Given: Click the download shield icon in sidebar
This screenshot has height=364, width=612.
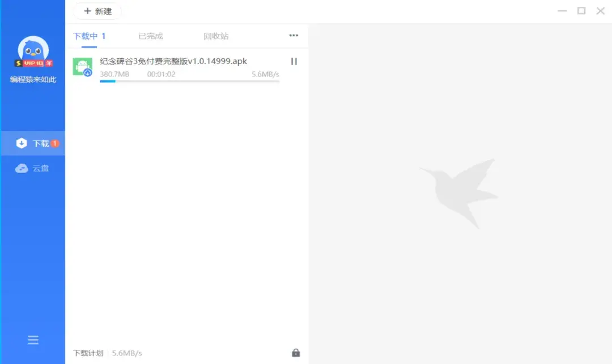Looking at the screenshot, I should [22, 143].
